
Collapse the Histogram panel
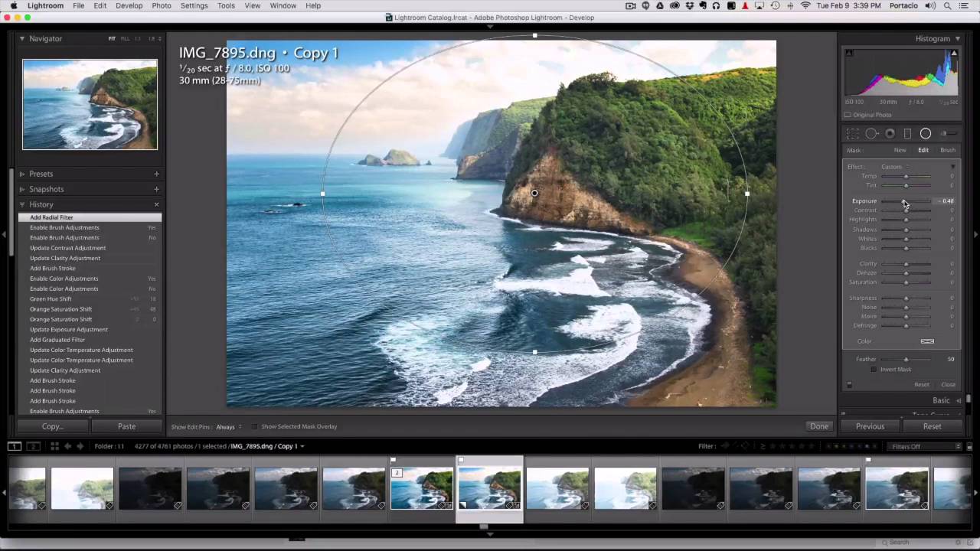(x=957, y=38)
